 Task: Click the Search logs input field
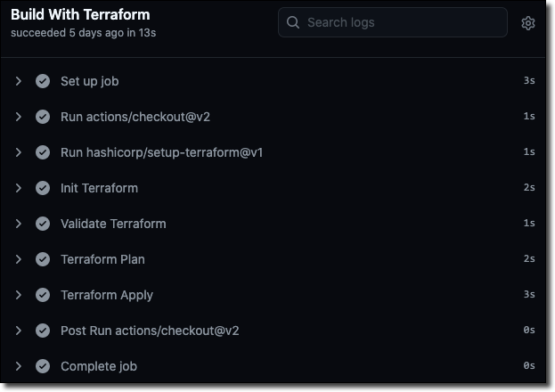pyautogui.click(x=401, y=22)
